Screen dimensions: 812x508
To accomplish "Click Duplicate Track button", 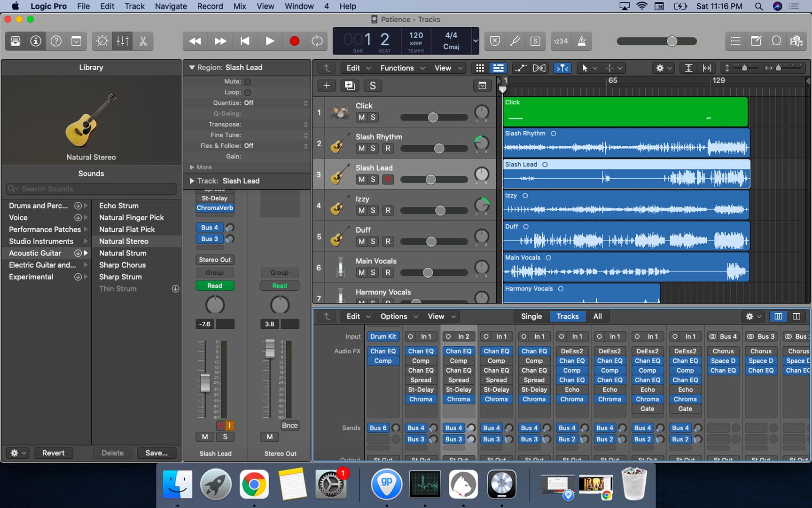I will click(x=350, y=85).
